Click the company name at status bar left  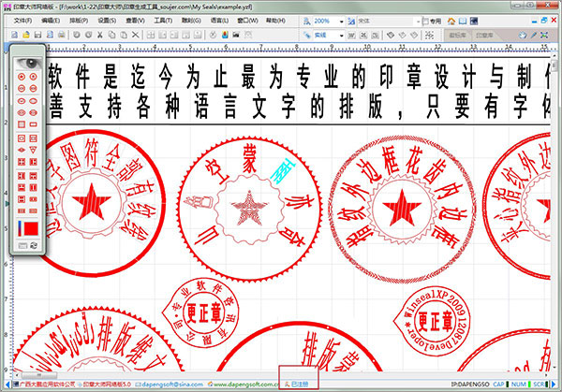tap(47, 385)
